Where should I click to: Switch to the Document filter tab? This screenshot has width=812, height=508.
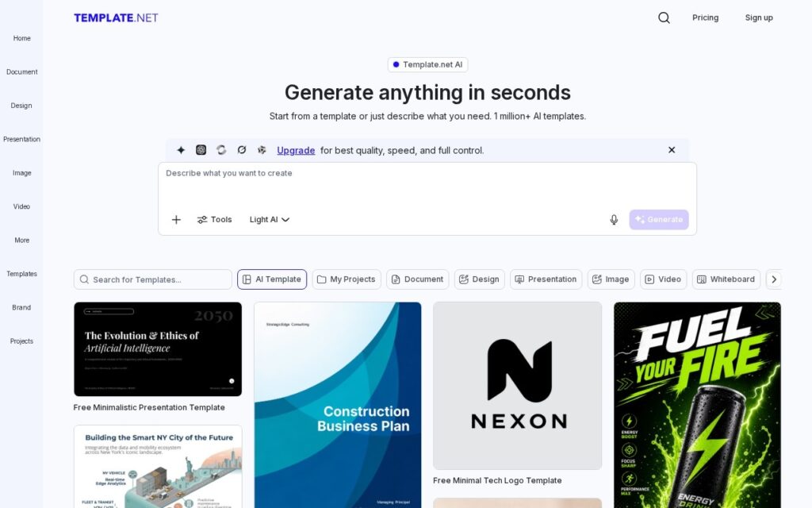coord(418,279)
